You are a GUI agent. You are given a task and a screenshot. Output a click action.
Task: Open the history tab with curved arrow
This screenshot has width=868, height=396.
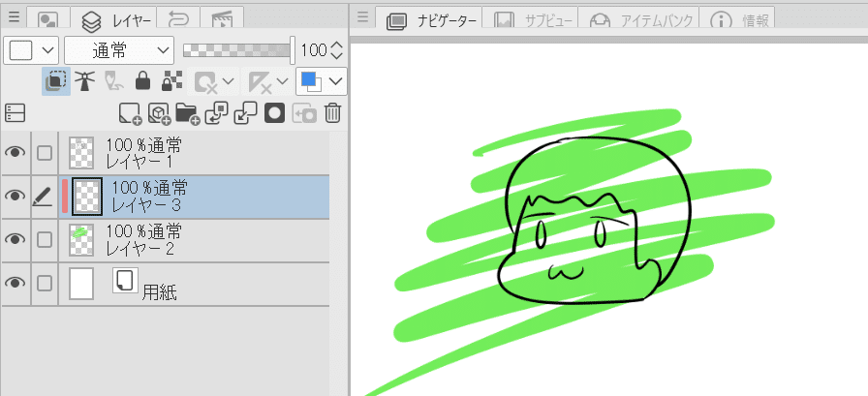tap(178, 19)
